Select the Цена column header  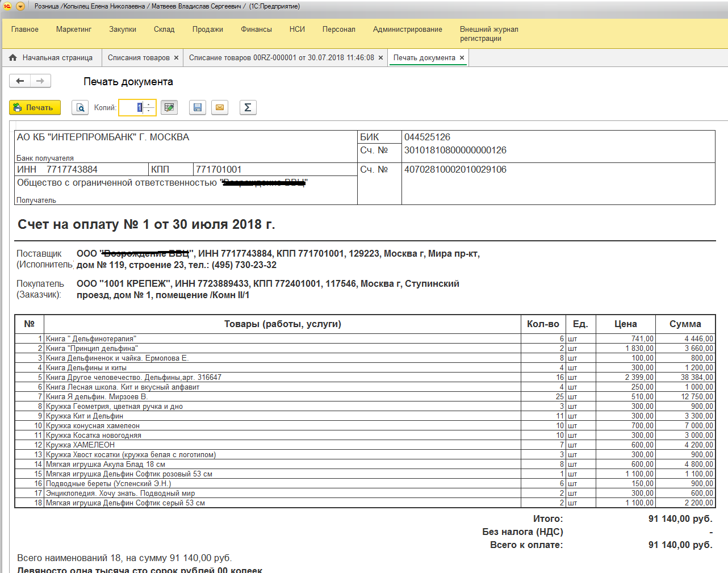[625, 324]
